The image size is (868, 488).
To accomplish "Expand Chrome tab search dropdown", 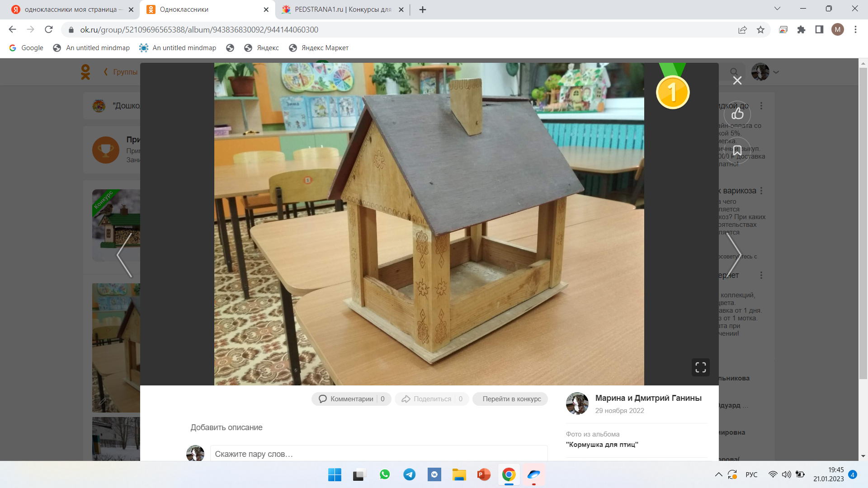I will point(777,9).
